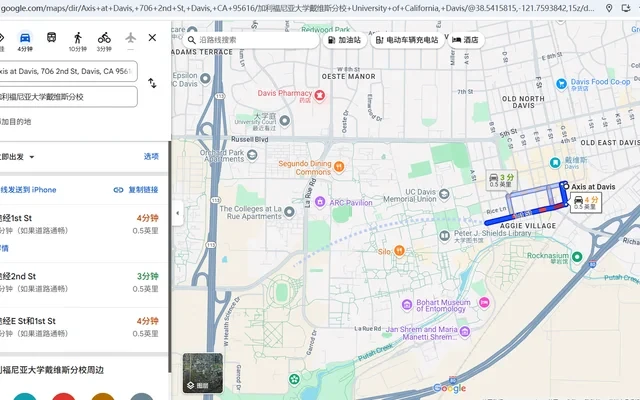Click the search along route box
The width and height of the screenshot is (640, 400).
pos(251,40)
